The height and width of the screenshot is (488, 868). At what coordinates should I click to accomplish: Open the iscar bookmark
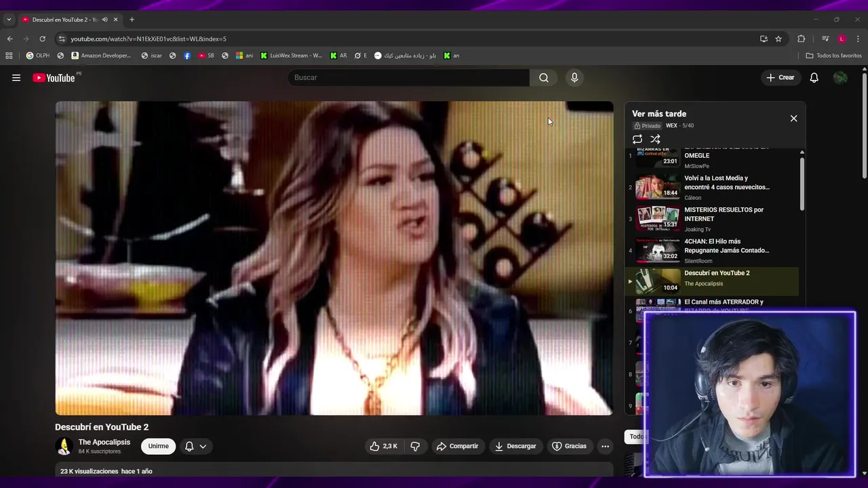pyautogui.click(x=151, y=56)
